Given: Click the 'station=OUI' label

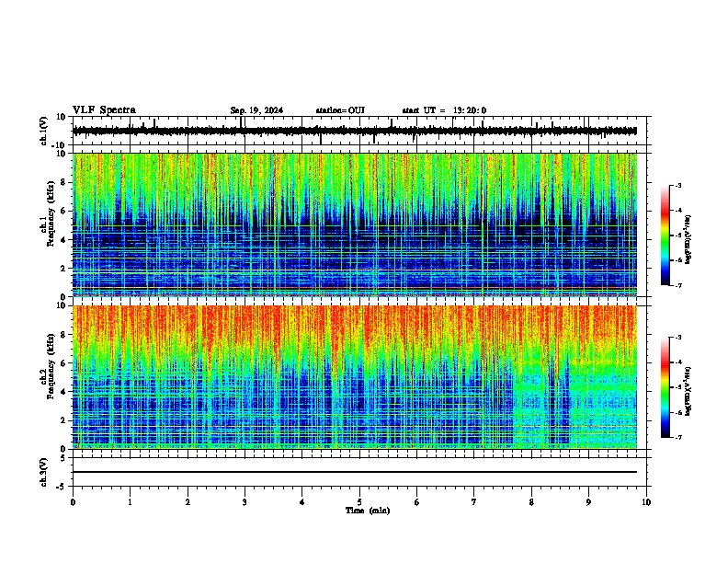Looking at the screenshot, I should pos(340,110).
